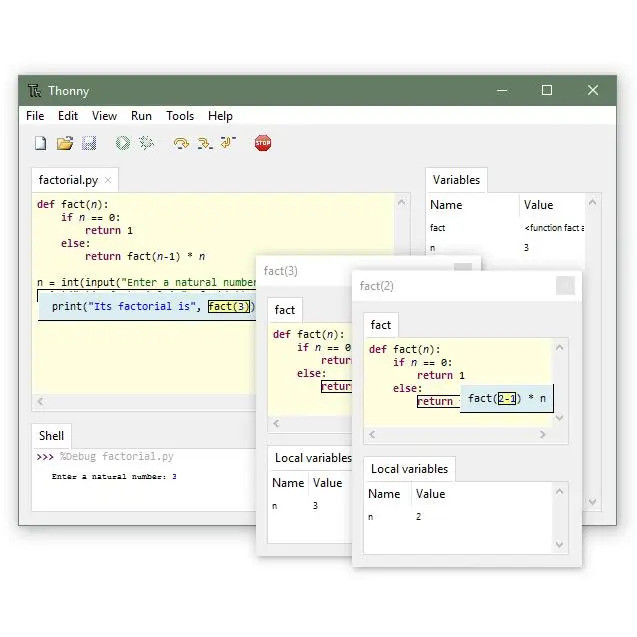The width and height of the screenshot is (637, 637).
Task: Run the current script with the green play icon
Action: [x=122, y=143]
